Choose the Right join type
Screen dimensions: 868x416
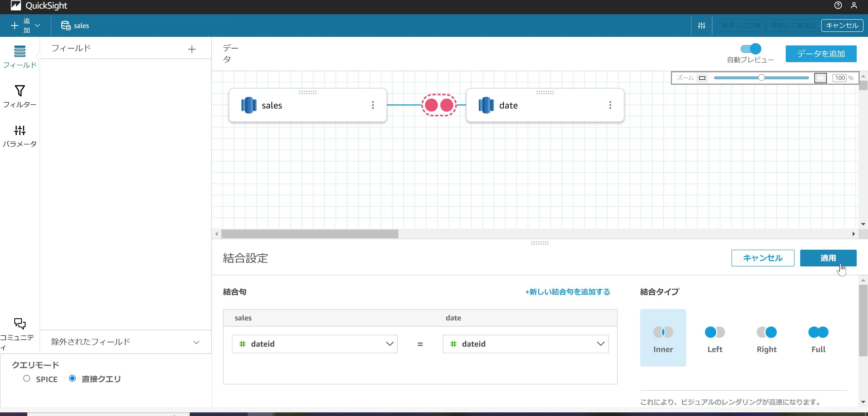(767, 338)
